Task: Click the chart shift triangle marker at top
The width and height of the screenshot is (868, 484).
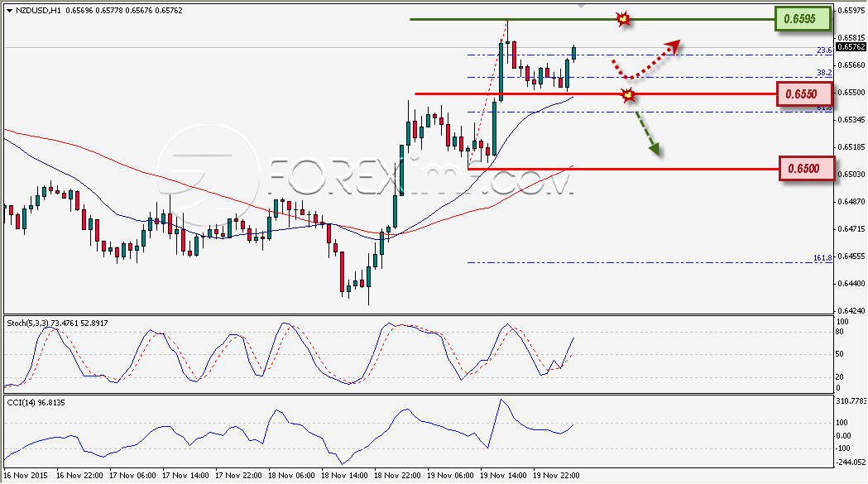Action: tap(580, 6)
